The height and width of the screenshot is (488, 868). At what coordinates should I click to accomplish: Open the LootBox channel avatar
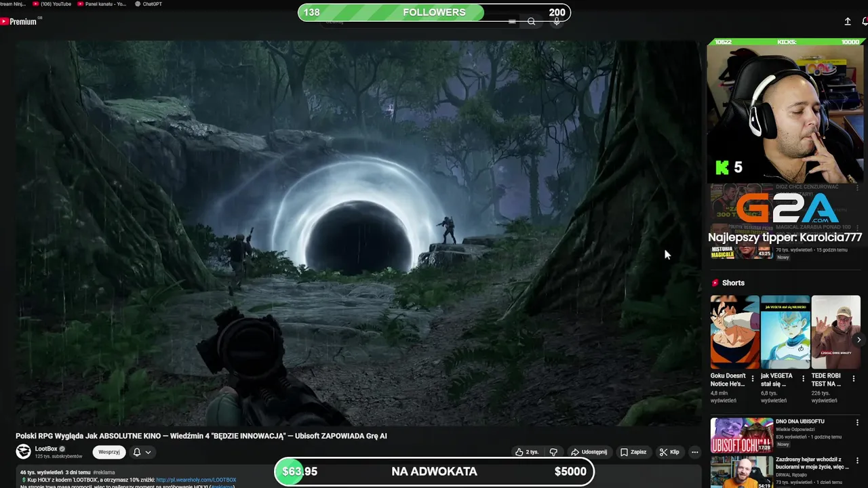click(x=24, y=451)
